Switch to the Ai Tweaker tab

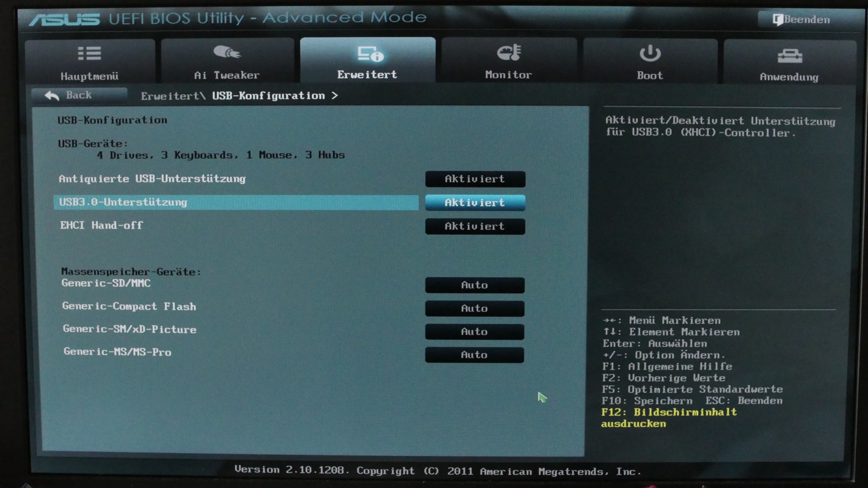227,75
